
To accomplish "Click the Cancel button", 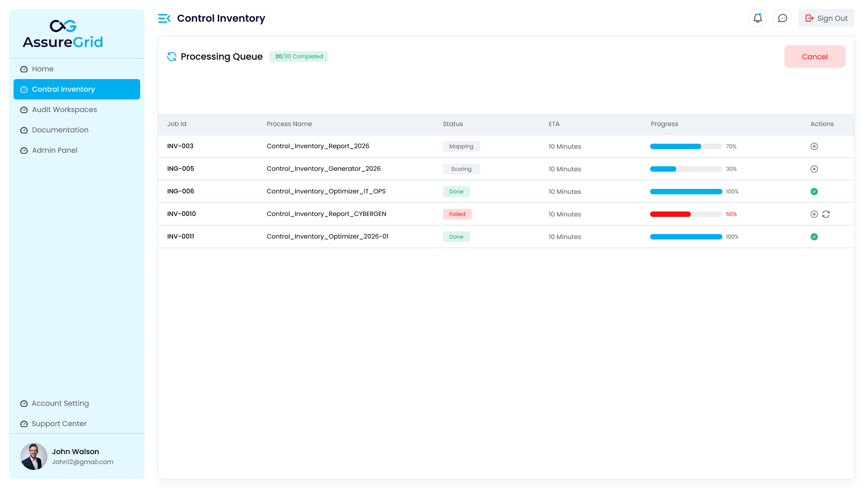I will pyautogui.click(x=815, y=56).
